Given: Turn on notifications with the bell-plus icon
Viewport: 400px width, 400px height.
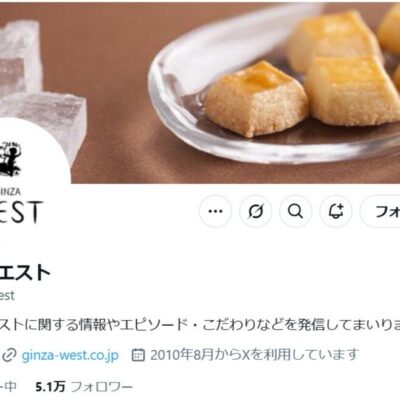Looking at the screenshot, I should coord(336,211).
